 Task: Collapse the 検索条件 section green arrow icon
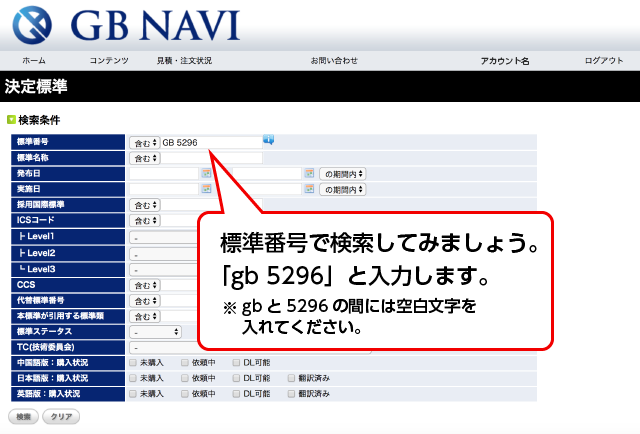tap(11, 120)
